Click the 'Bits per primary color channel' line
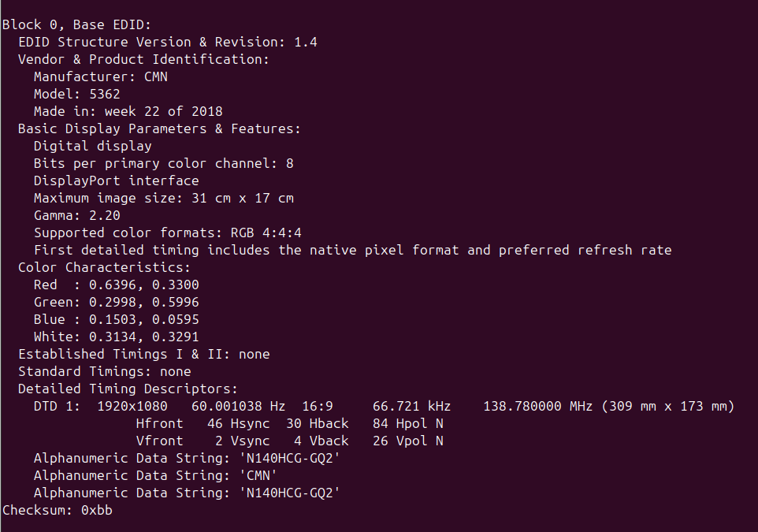This screenshot has width=758, height=532. point(163,163)
